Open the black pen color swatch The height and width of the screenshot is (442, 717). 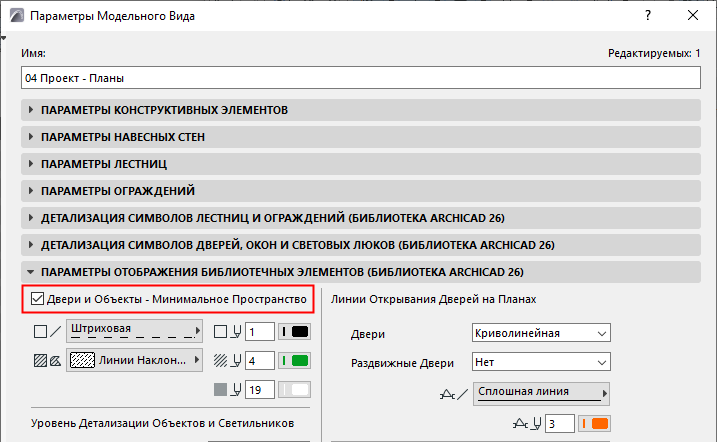click(294, 332)
